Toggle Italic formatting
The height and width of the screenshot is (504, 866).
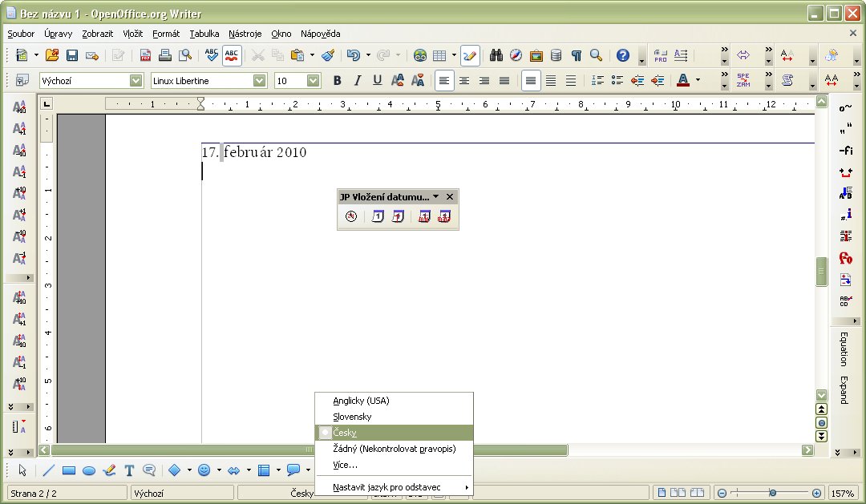coord(358,81)
